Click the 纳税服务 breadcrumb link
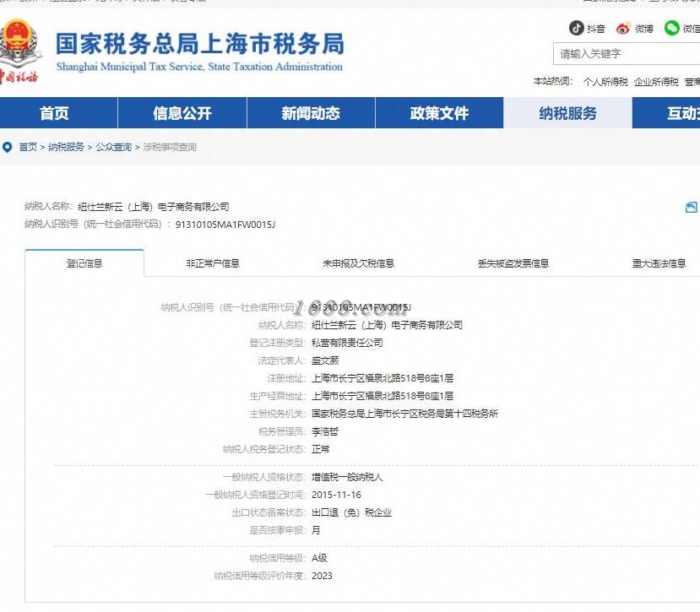Screen dimensions: 700x612 coord(66,147)
